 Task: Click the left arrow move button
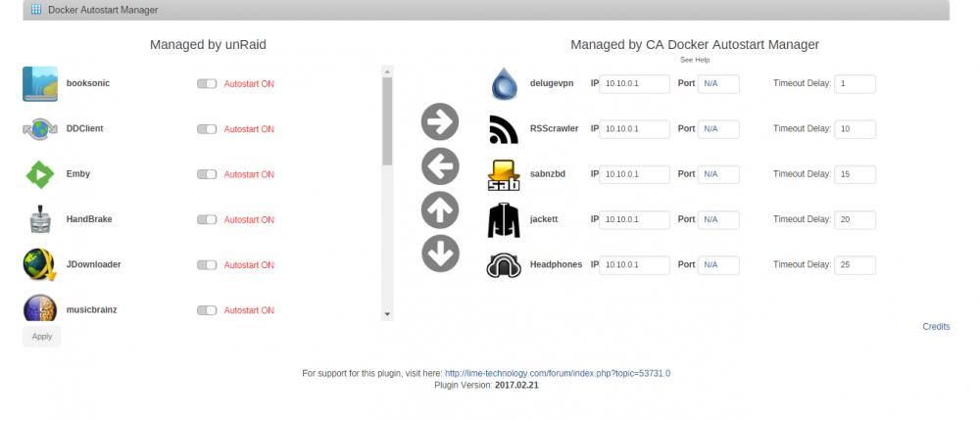(x=440, y=166)
